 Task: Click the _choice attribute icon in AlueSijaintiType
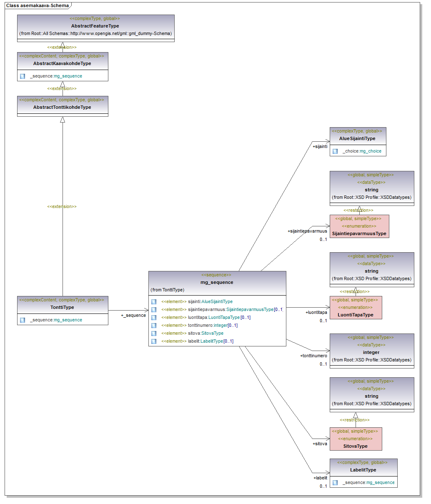pyautogui.click(x=335, y=151)
